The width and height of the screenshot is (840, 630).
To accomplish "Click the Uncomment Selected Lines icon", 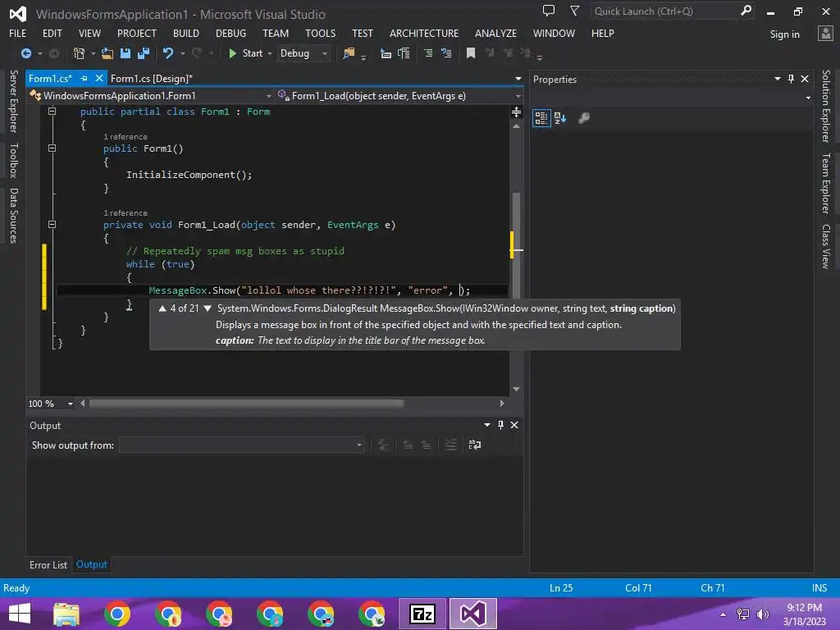I will [446, 53].
